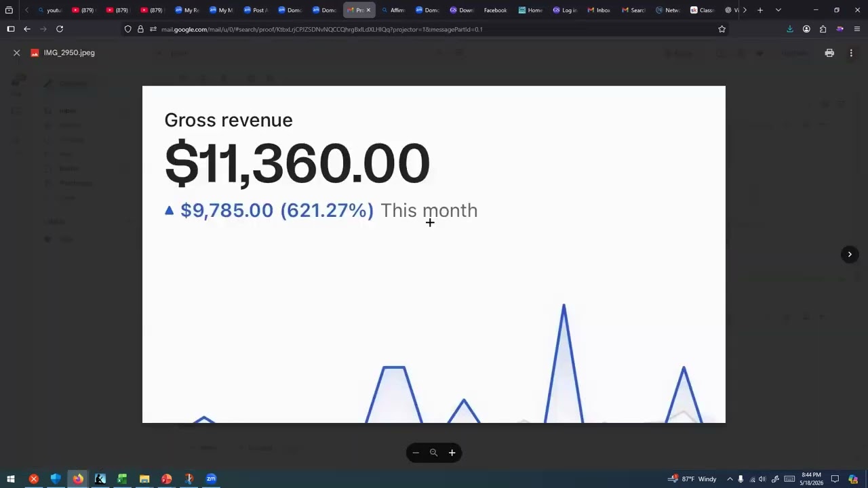Switch to the Down tab
This screenshot has height=488, width=868.
pyautogui.click(x=462, y=10)
